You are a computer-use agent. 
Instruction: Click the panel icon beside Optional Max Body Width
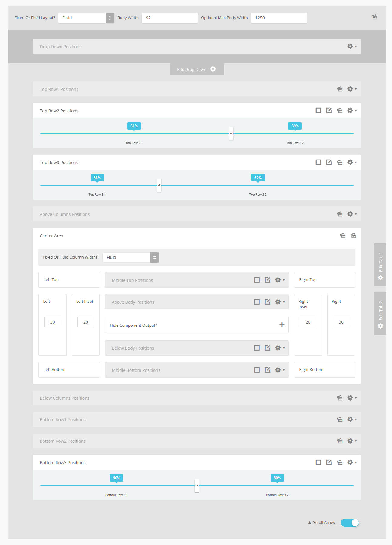tap(374, 17)
